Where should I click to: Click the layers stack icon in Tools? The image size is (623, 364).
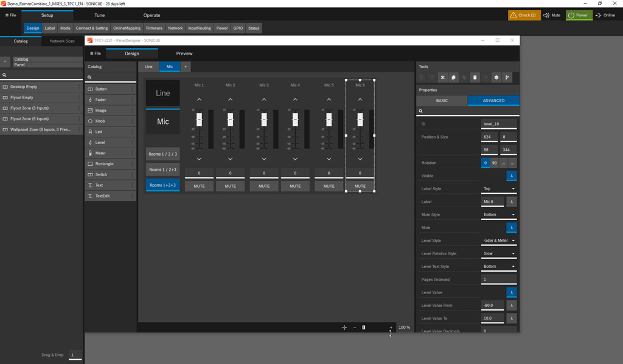[496, 78]
